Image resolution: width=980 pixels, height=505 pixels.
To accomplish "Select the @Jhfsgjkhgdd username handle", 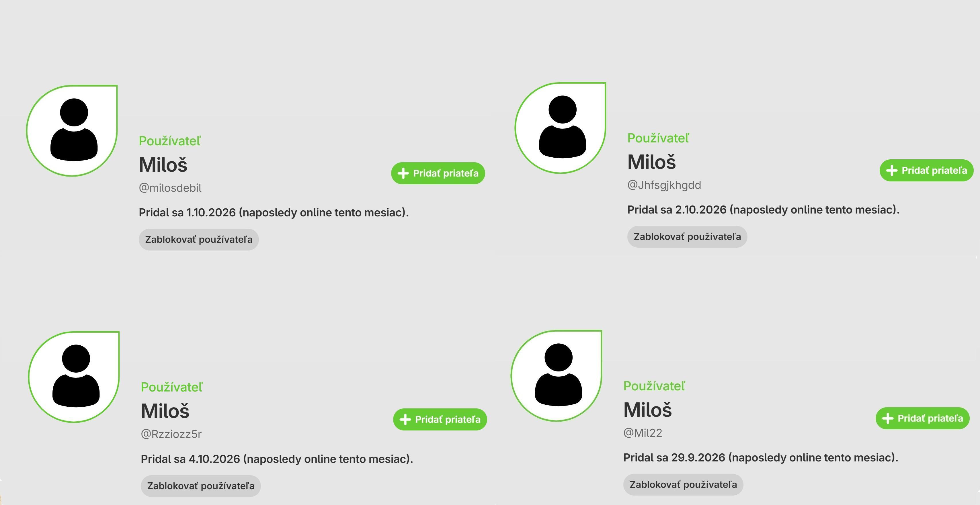I will pyautogui.click(x=664, y=185).
